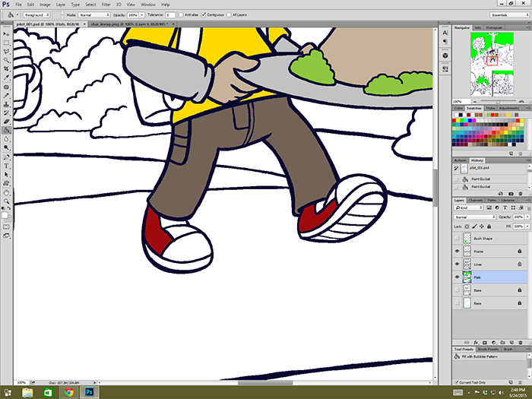Open the layer blend mode Normal dropdown
Viewport: 532px width, 399px height.
475,217
